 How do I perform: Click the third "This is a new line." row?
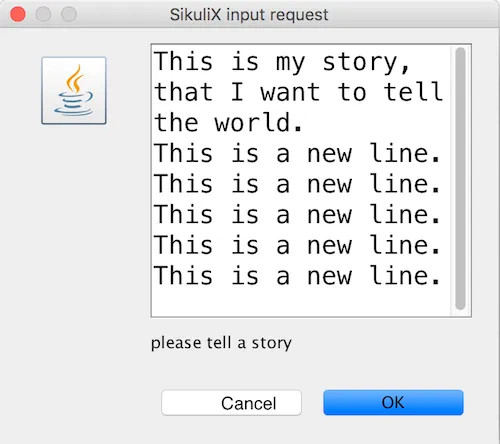pos(297,214)
